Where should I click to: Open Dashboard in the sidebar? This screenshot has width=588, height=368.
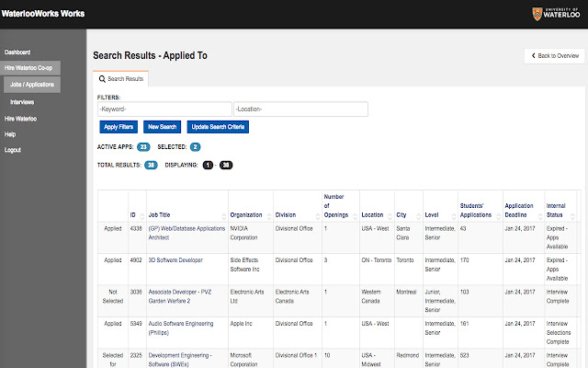point(17,52)
